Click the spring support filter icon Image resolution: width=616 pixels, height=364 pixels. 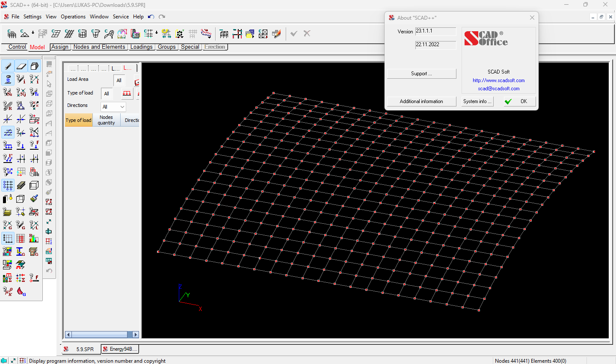point(8,79)
